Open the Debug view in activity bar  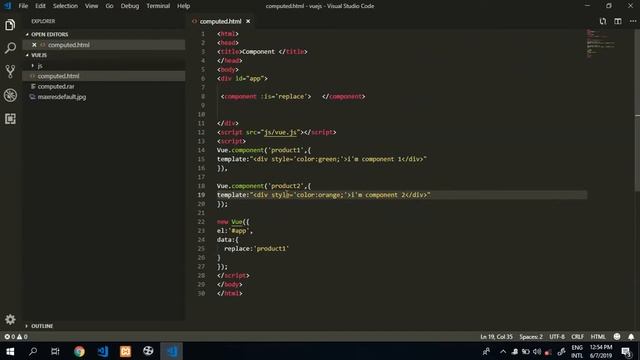click(x=10, y=95)
